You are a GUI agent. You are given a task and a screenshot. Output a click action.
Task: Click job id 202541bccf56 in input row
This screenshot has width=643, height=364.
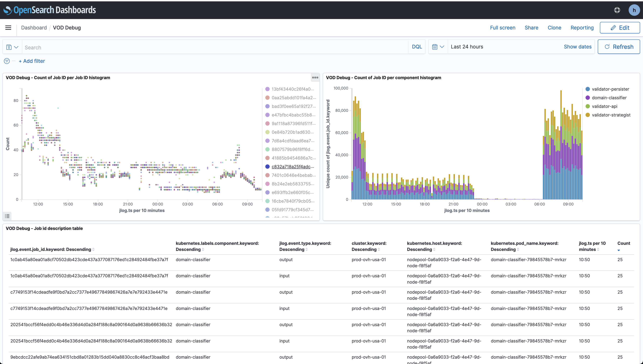[91, 341]
